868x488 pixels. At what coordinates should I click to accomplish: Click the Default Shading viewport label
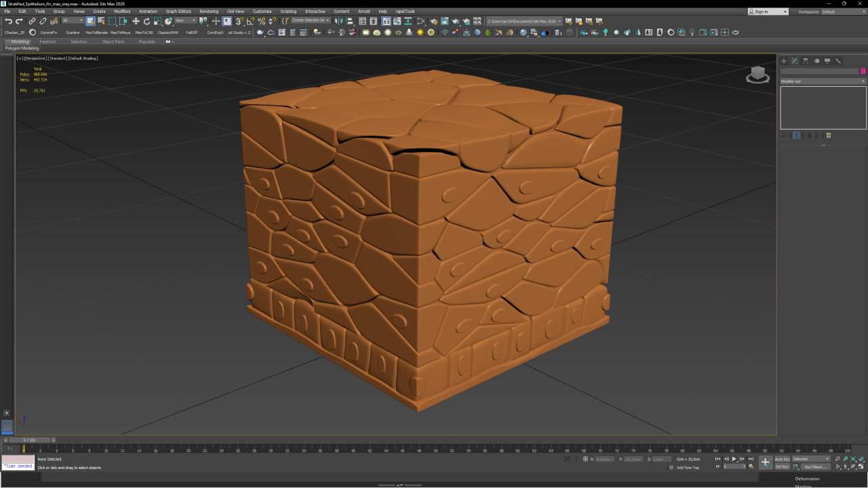point(83,58)
